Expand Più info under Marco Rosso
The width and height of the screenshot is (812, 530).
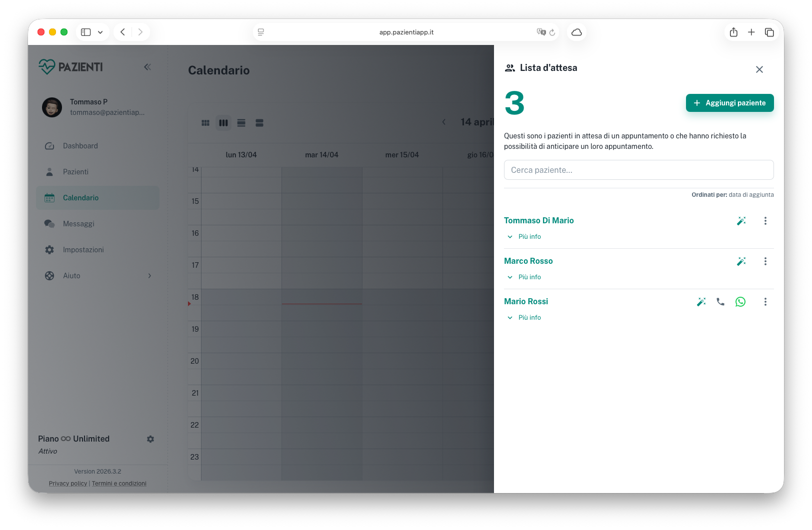click(x=524, y=277)
